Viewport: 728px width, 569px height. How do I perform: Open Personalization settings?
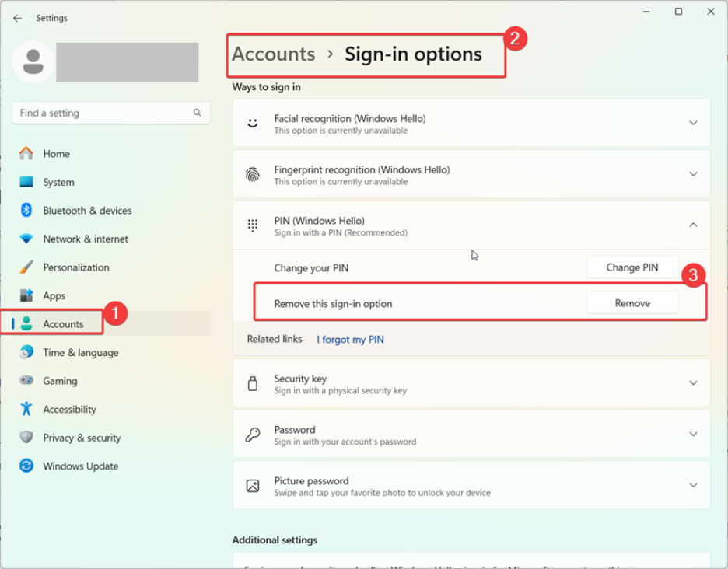point(111,267)
